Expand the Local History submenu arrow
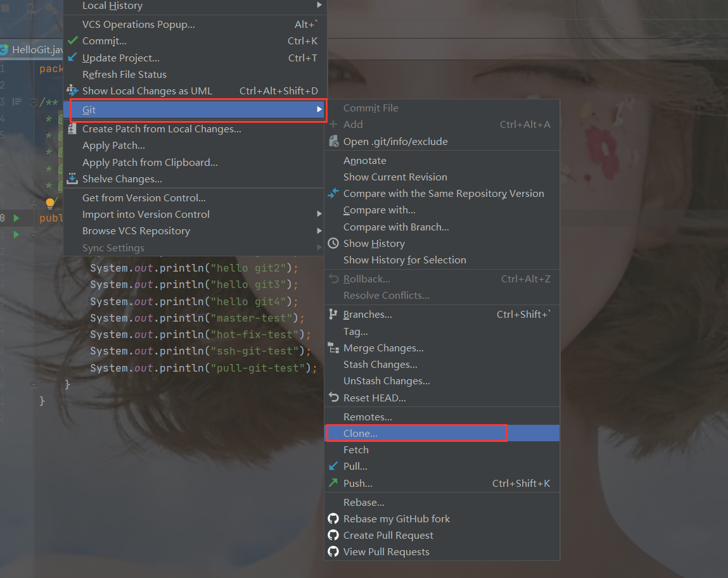This screenshot has width=728, height=578. pos(319,5)
